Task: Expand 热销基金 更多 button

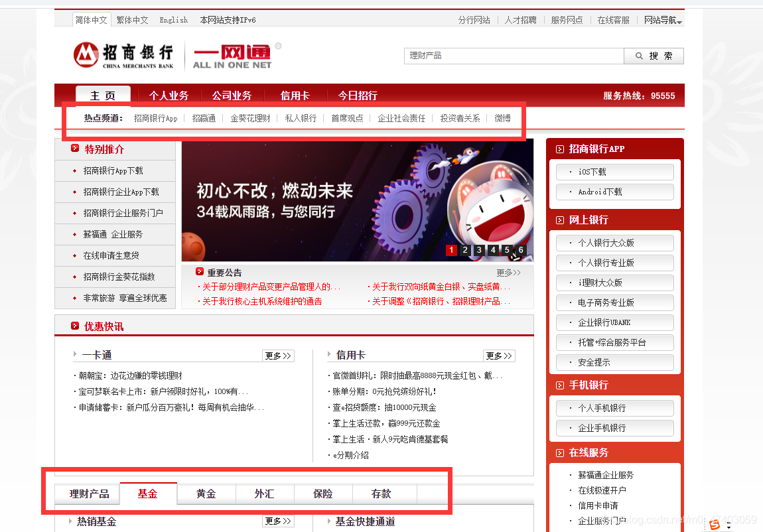Action: click(279, 521)
